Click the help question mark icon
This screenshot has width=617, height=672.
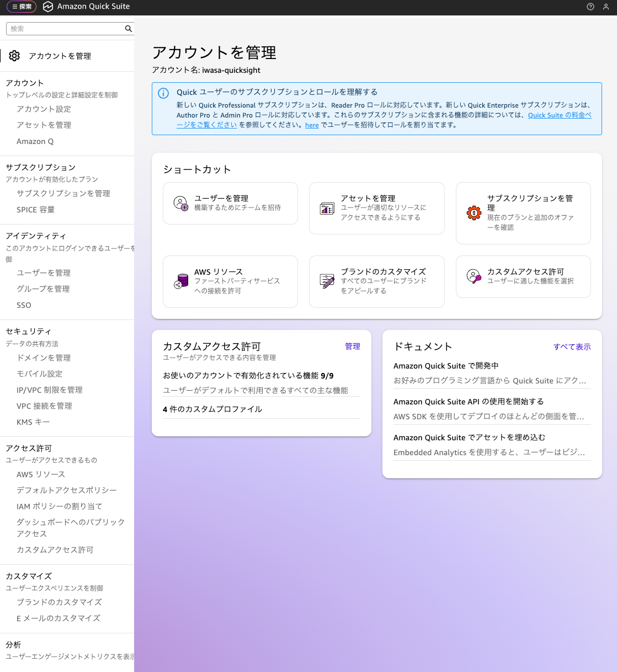pos(591,7)
